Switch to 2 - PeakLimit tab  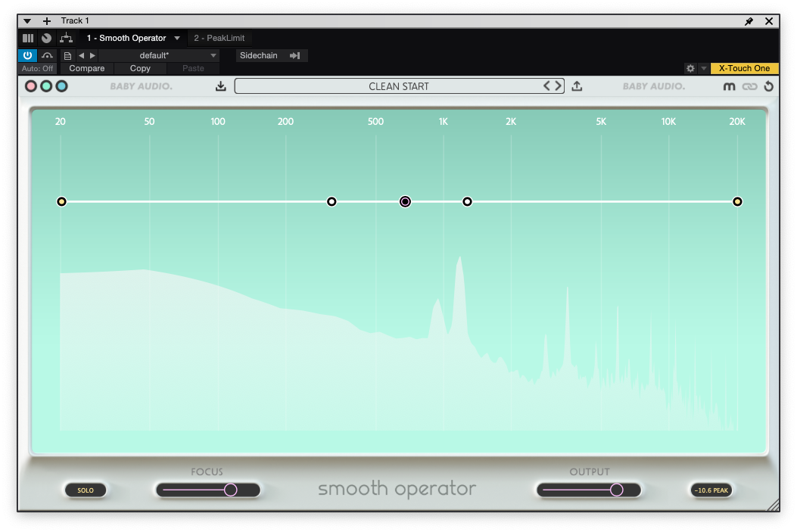pyautogui.click(x=219, y=38)
